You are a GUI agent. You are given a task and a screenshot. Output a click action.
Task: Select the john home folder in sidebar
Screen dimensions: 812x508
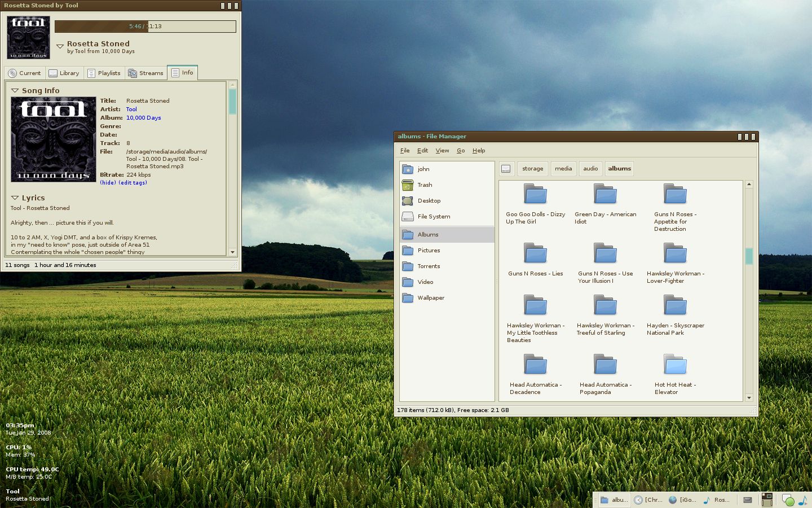(447, 169)
